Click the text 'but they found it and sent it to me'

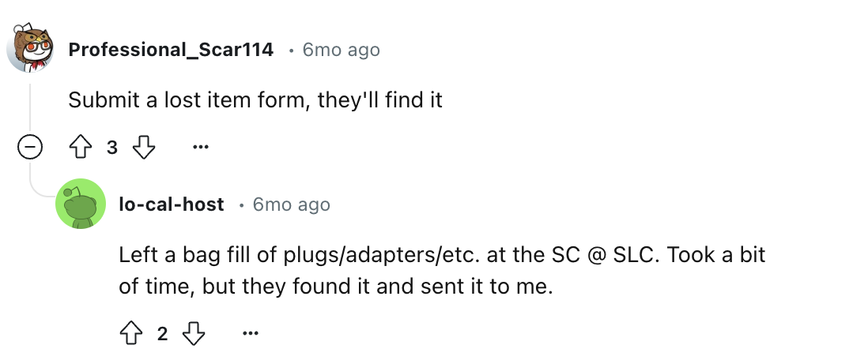coord(378,287)
